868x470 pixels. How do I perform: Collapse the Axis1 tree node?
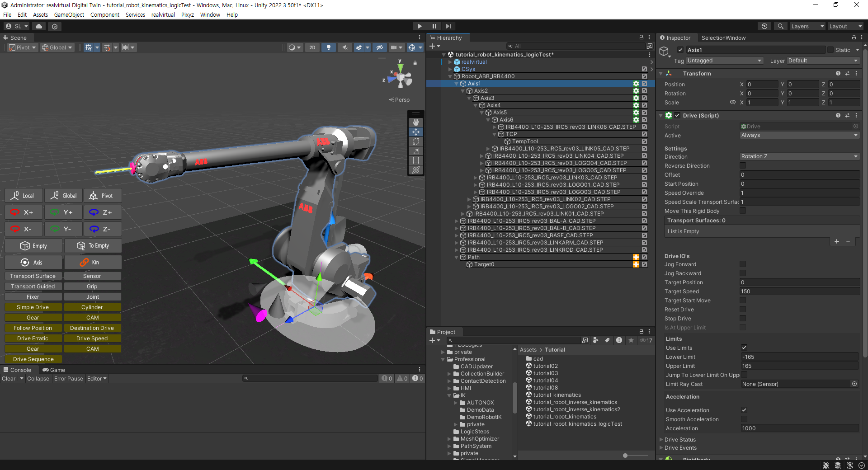[457, 84]
